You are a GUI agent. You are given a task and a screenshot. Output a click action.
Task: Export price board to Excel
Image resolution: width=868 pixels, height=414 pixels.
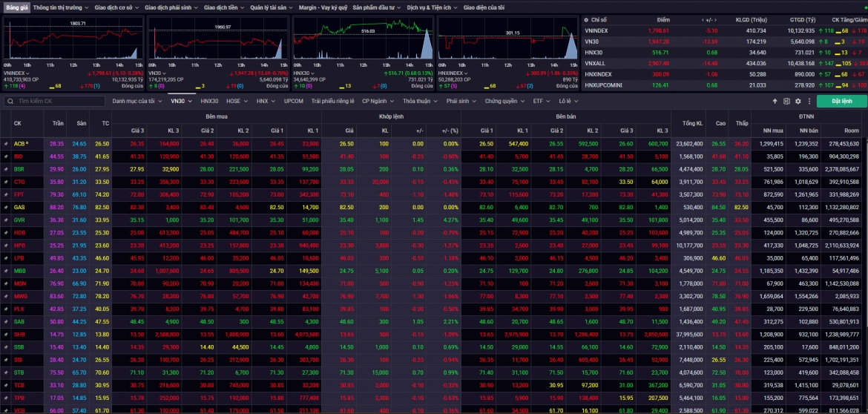[x=786, y=102]
